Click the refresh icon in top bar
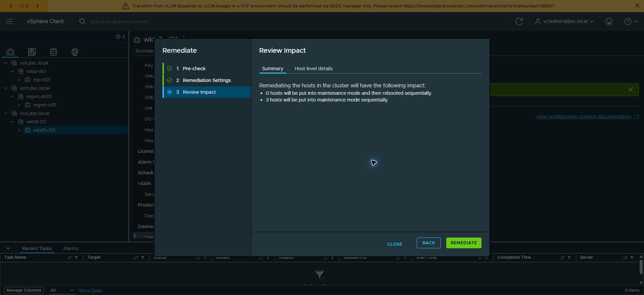 [x=519, y=22]
